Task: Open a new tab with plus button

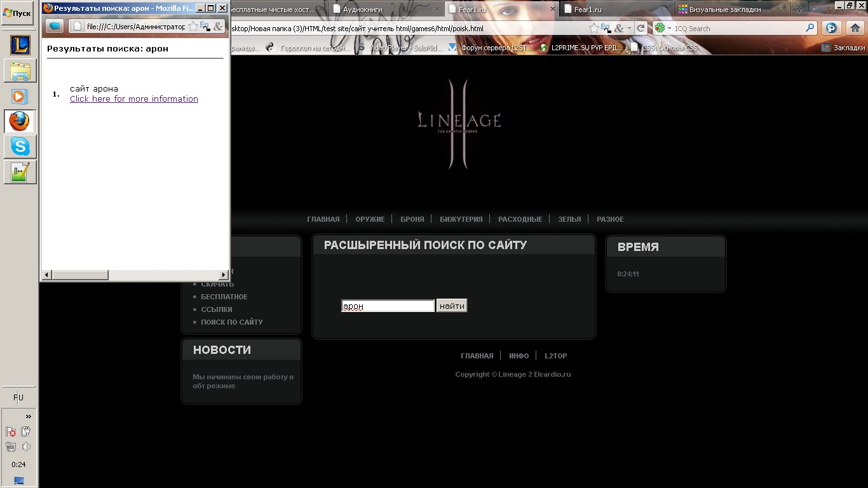Action: click(x=799, y=10)
